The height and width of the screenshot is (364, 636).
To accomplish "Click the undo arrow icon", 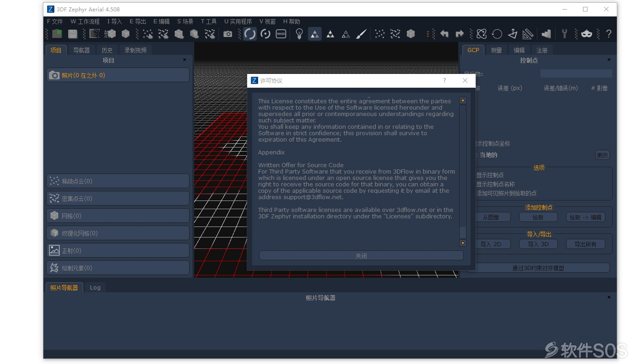I will [x=444, y=34].
